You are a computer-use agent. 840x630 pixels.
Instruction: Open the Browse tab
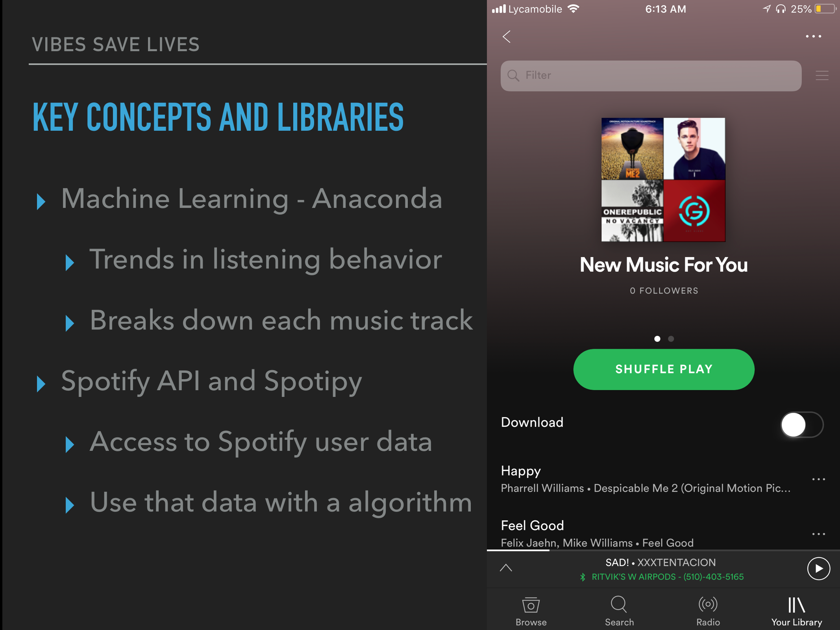point(531,611)
